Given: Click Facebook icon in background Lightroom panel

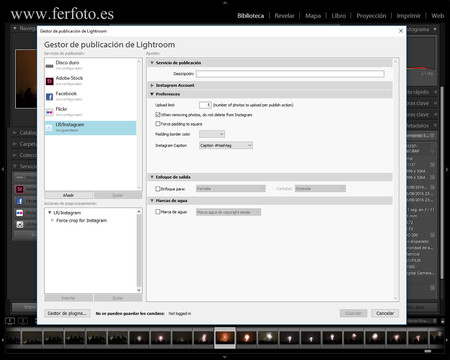Looking at the screenshot, I should coord(20,201).
